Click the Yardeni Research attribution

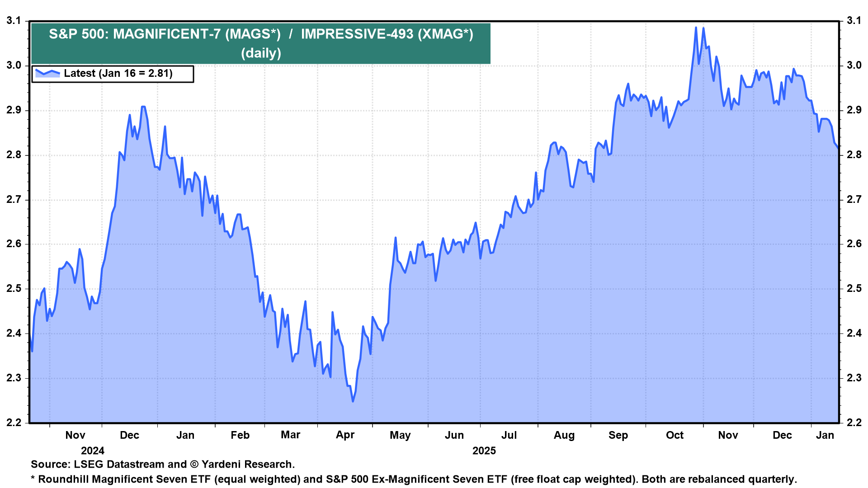pyautogui.click(x=252, y=464)
